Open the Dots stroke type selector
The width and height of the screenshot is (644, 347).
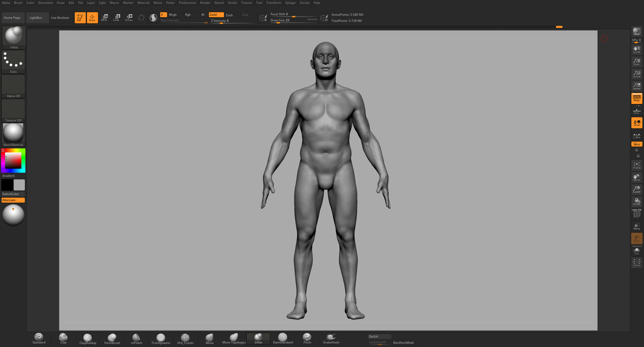click(x=14, y=61)
